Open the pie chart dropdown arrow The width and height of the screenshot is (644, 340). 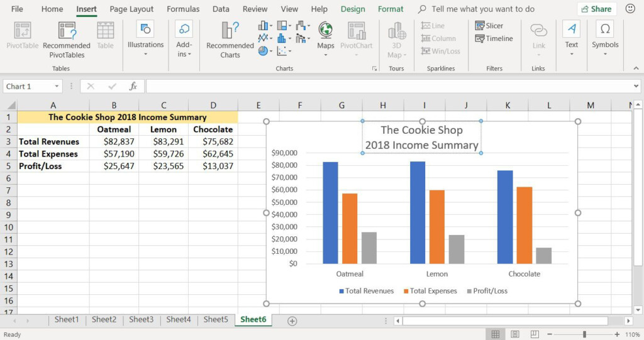coord(270,51)
